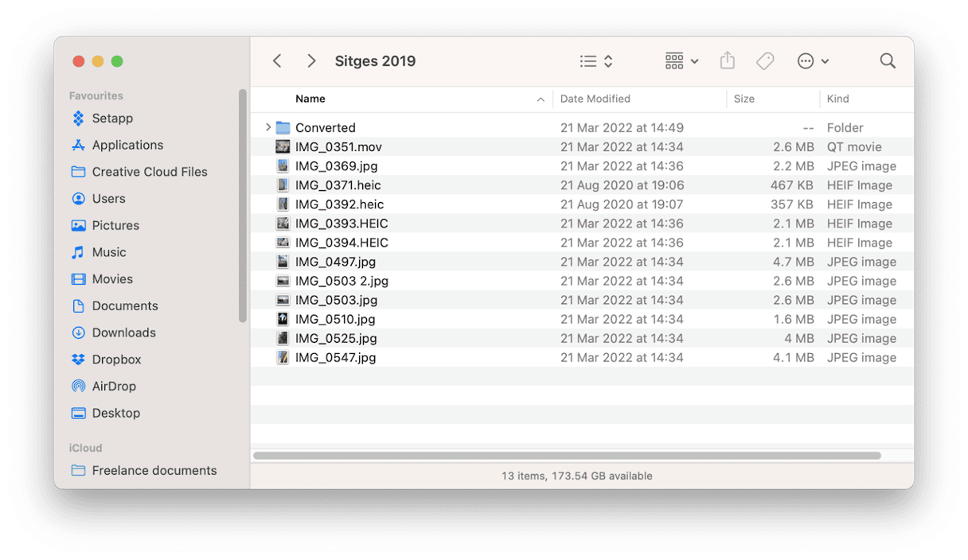
Task: Open Users in the sidebar
Action: 98,199
